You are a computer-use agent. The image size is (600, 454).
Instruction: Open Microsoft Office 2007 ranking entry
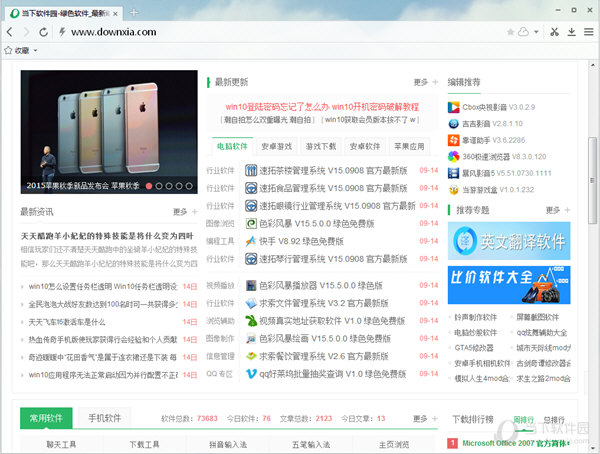pos(516,443)
